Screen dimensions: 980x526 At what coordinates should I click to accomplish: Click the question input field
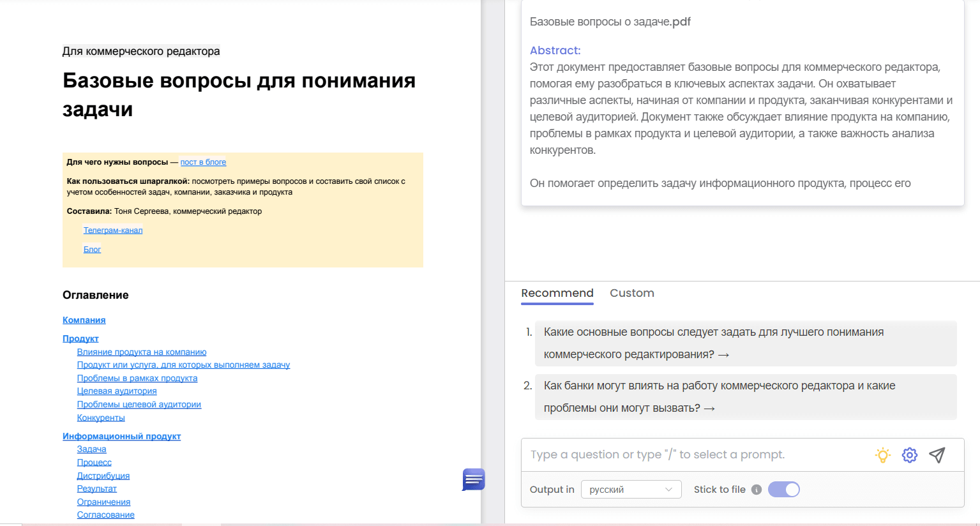(696, 455)
